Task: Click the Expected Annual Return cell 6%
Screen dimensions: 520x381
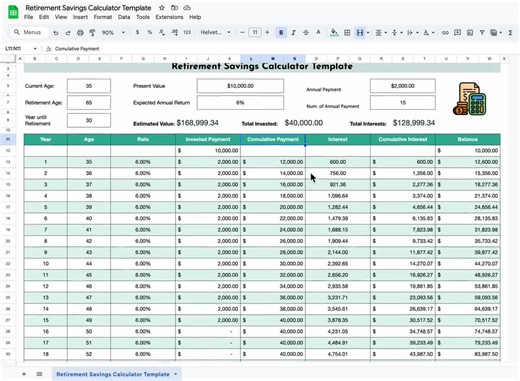Action: click(240, 103)
